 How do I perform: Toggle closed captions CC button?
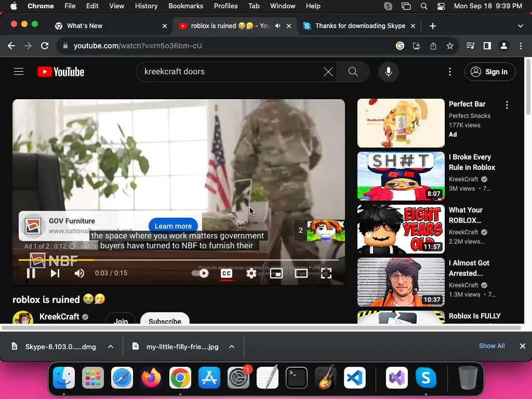pyautogui.click(x=227, y=273)
